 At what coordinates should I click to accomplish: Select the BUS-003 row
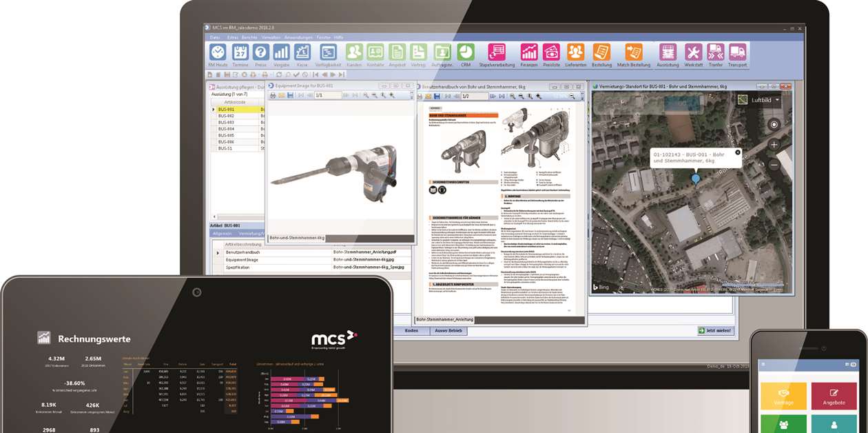238,123
